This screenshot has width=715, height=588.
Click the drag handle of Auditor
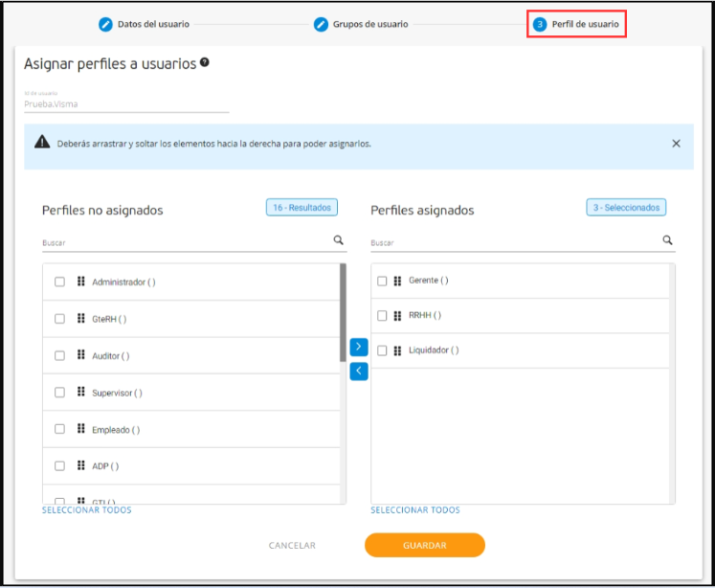[81, 354]
